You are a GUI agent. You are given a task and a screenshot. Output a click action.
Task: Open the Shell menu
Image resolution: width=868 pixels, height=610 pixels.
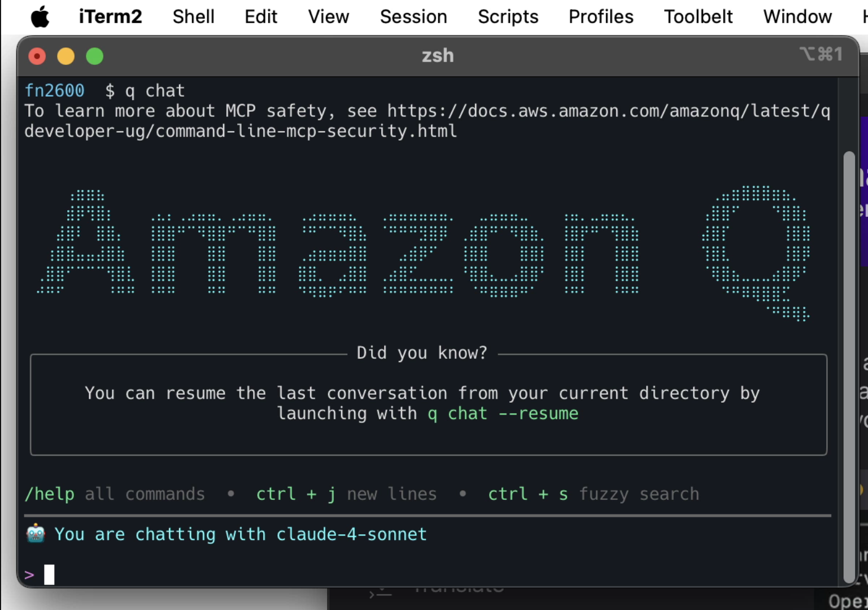click(x=193, y=16)
